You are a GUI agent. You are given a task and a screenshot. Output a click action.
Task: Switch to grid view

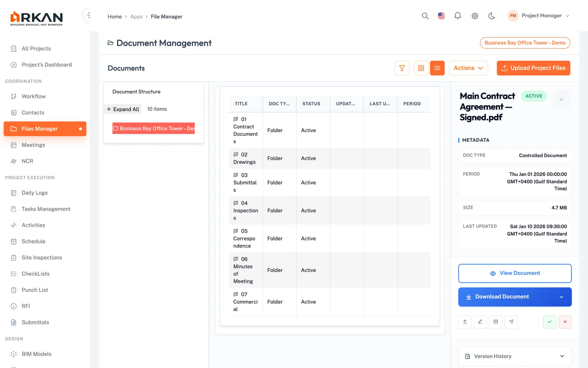[421, 68]
